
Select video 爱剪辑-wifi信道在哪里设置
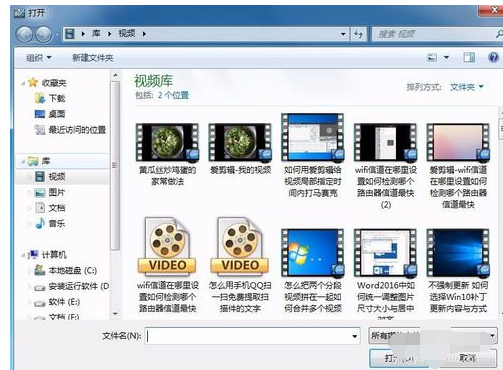click(458, 166)
